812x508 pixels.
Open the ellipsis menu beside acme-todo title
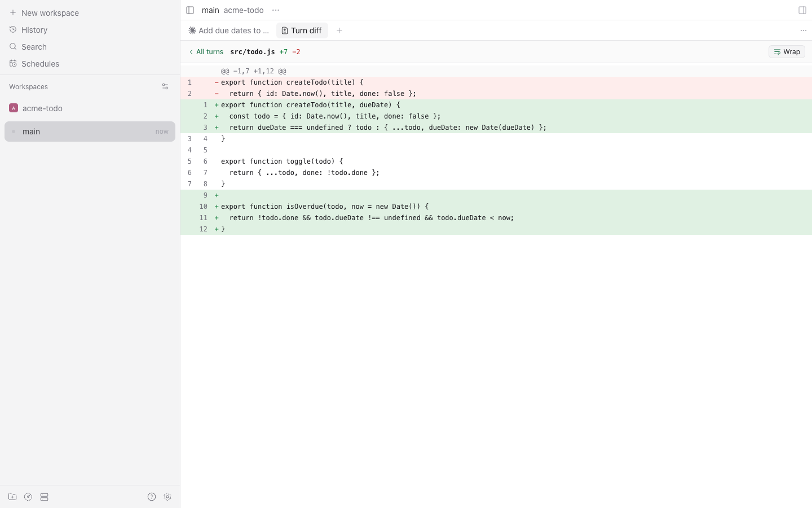click(276, 10)
